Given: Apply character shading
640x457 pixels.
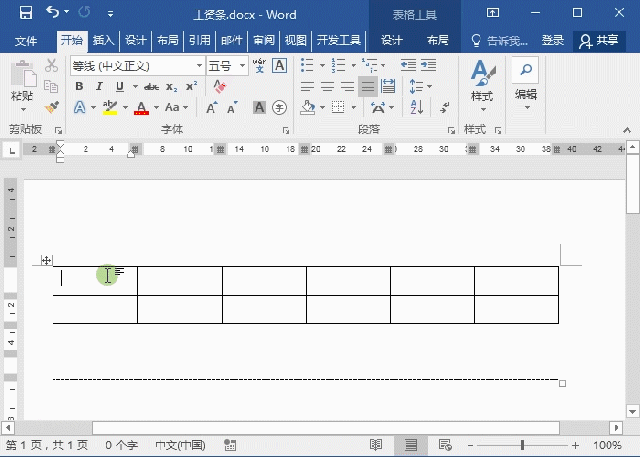Looking at the screenshot, I should tap(259, 108).
